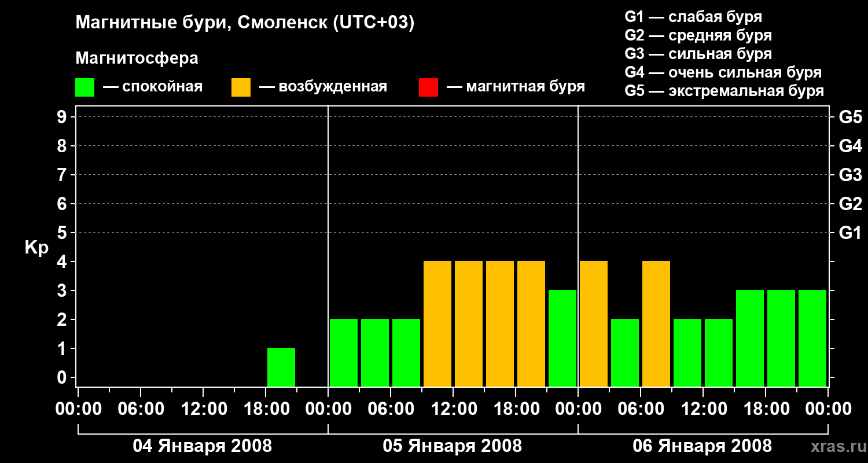The height and width of the screenshot is (463, 868).
Task: Click the right-axis 'G2' label
Action: [851, 204]
